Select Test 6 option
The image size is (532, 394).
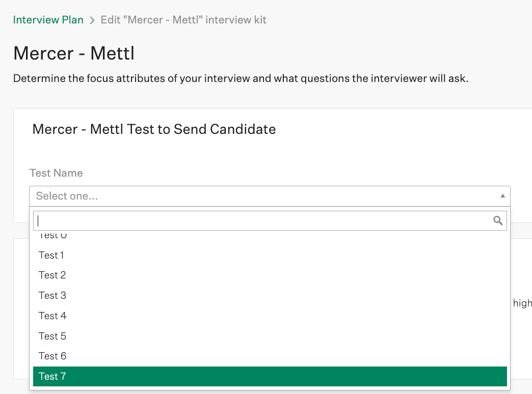pos(270,356)
